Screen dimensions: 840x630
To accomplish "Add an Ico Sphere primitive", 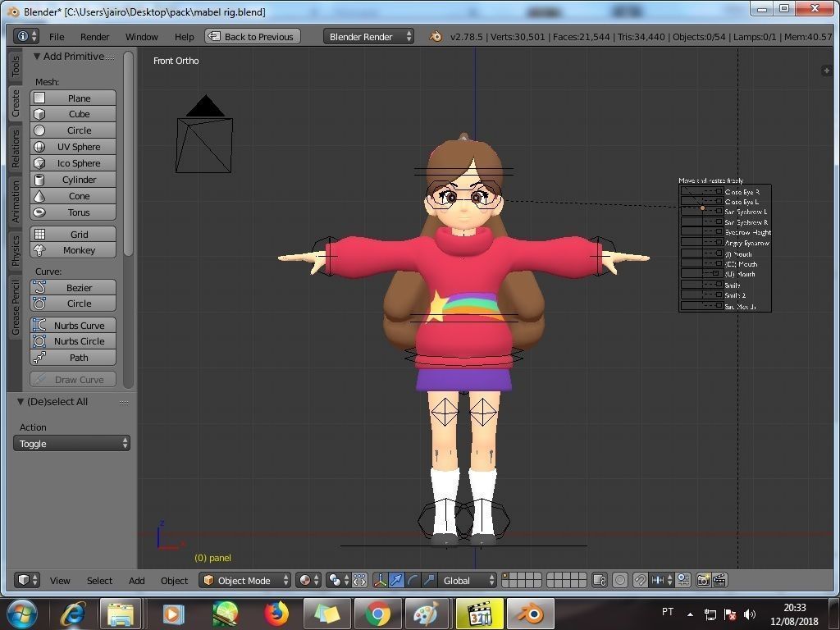I will [73, 163].
